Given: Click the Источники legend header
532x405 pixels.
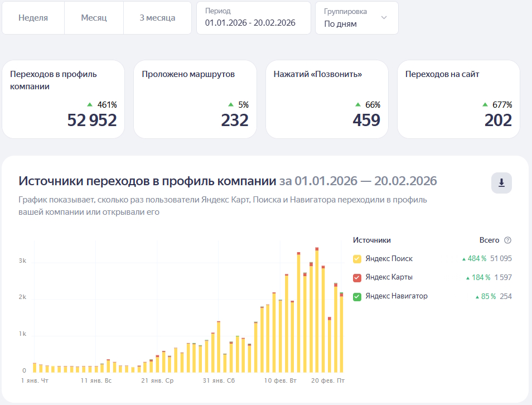Looking at the screenshot, I should [x=372, y=240].
